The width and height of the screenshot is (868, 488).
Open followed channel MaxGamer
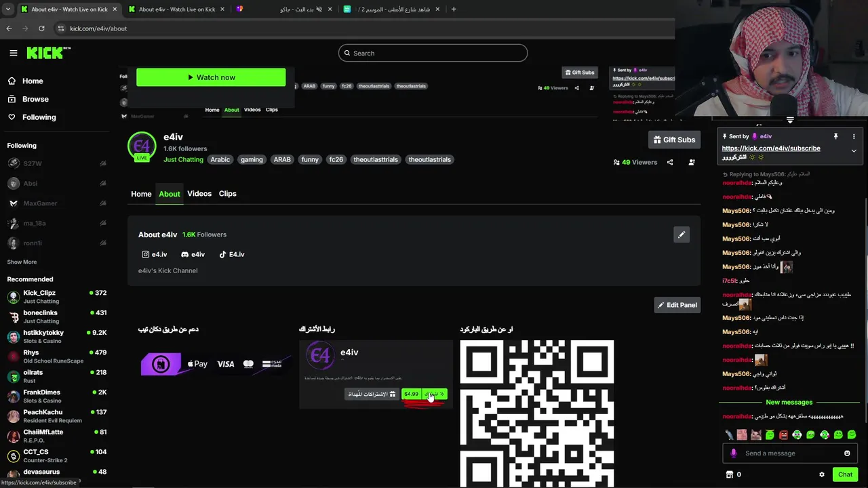click(x=57, y=203)
